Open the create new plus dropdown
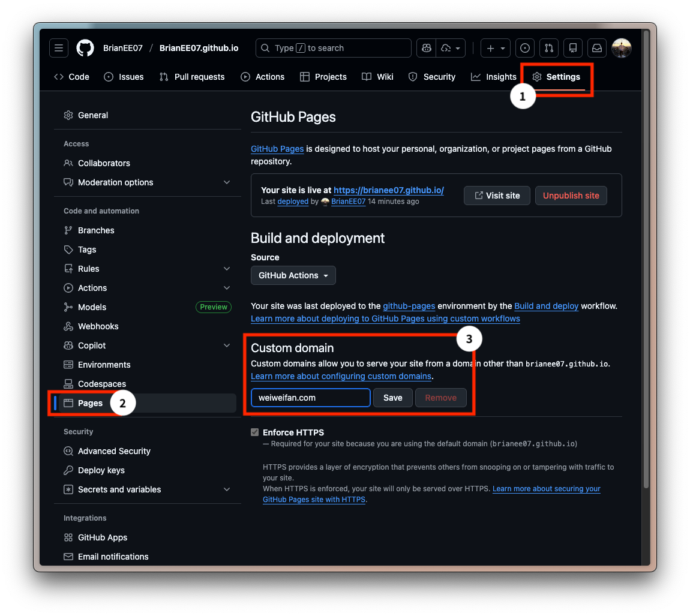The image size is (690, 616). click(x=496, y=48)
